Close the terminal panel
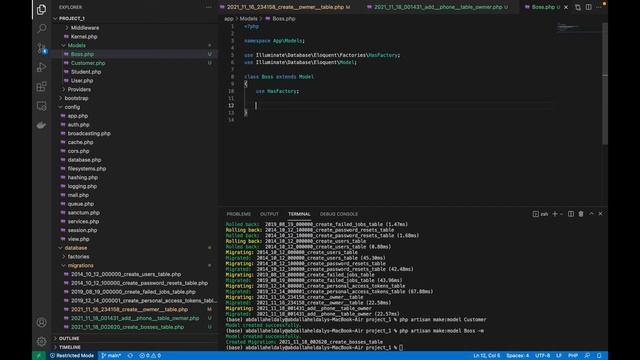The width and height of the screenshot is (640, 360). pos(600,214)
